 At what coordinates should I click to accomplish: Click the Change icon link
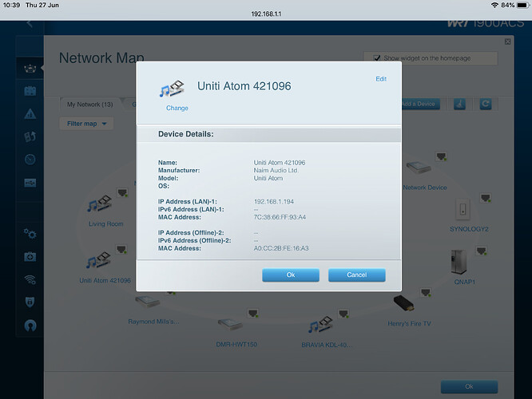click(177, 109)
